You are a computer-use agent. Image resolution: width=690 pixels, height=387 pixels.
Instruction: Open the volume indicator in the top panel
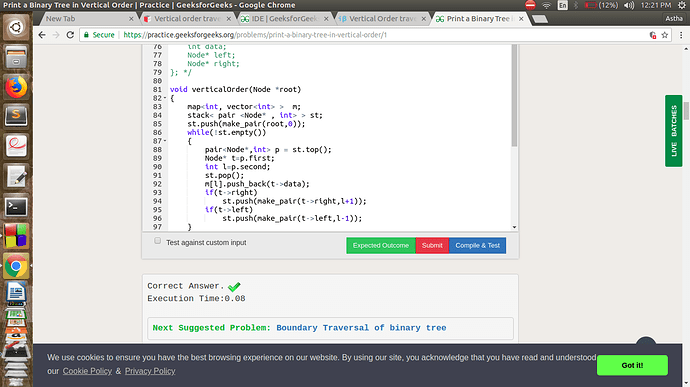click(629, 5)
